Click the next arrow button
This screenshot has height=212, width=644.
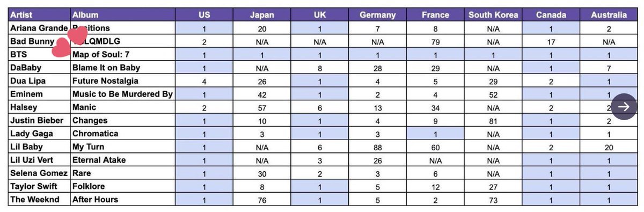624,107
